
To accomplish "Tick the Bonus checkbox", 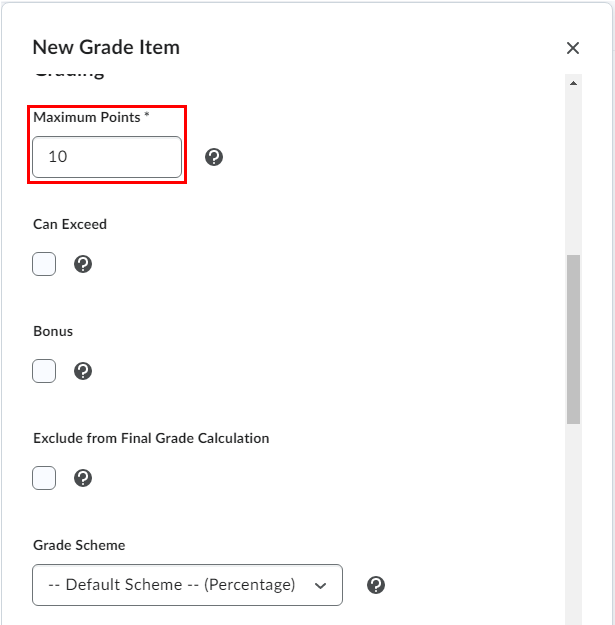I will pyautogui.click(x=44, y=371).
